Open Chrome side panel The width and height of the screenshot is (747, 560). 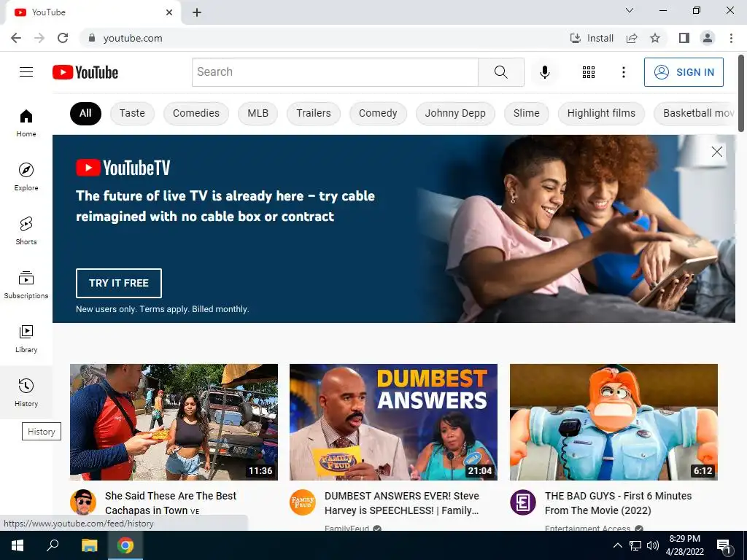(x=684, y=38)
